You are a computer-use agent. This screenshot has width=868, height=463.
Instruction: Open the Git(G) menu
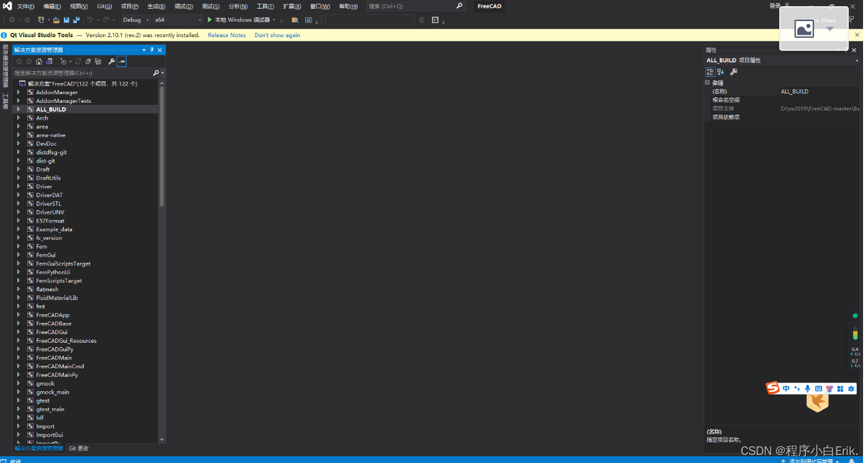tap(104, 6)
